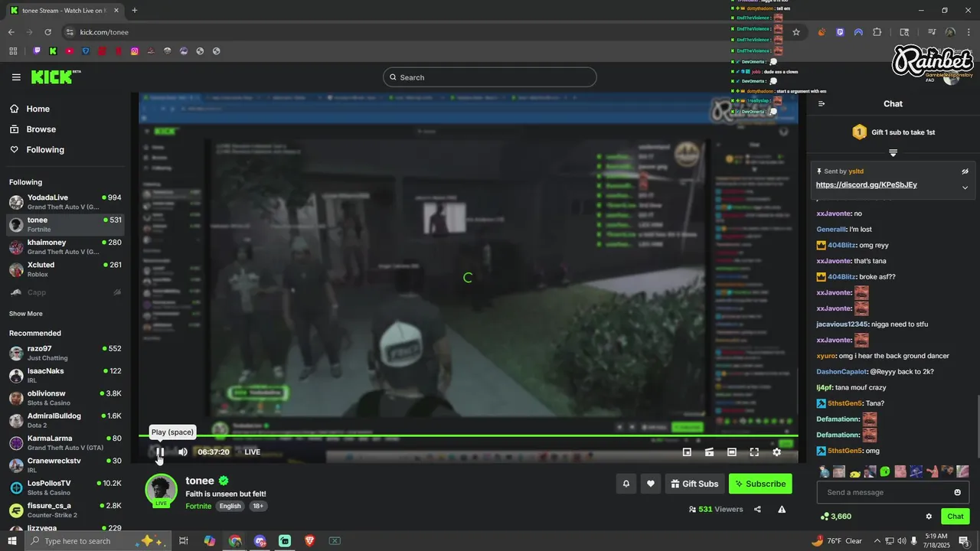The image size is (980, 551).
Task: Share the stream via share icon
Action: tap(757, 509)
